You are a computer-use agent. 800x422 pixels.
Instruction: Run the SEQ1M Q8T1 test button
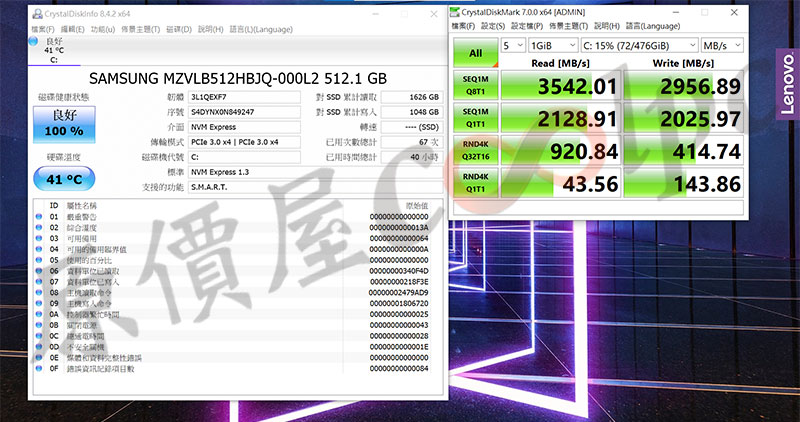click(476, 85)
